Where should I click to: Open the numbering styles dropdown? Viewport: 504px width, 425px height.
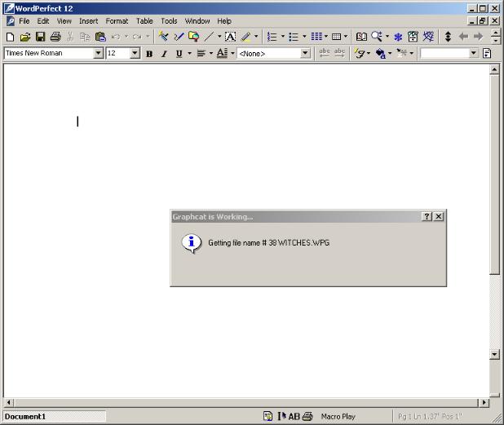coord(283,37)
